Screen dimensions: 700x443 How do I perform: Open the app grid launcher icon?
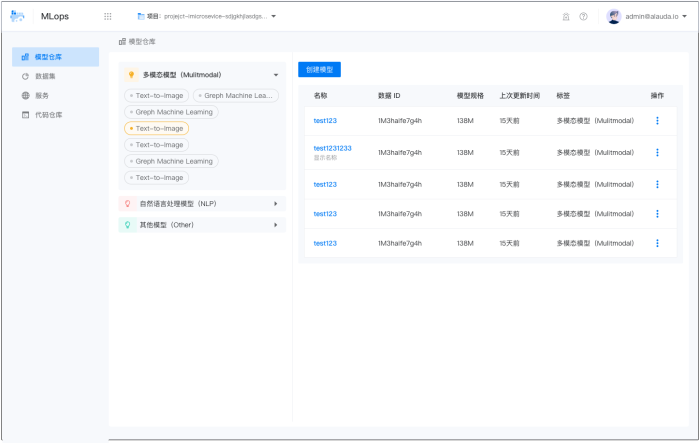coord(107,16)
